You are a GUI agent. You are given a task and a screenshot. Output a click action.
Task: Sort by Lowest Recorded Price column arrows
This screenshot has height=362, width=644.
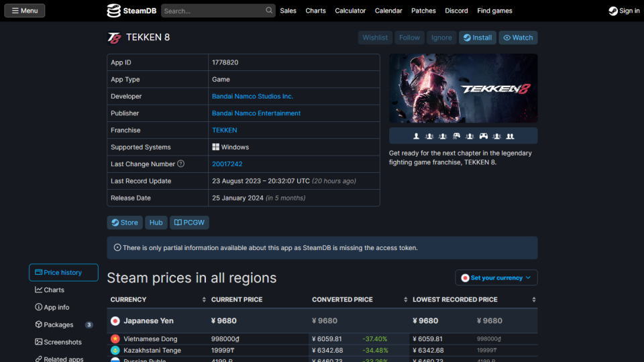coord(533,300)
